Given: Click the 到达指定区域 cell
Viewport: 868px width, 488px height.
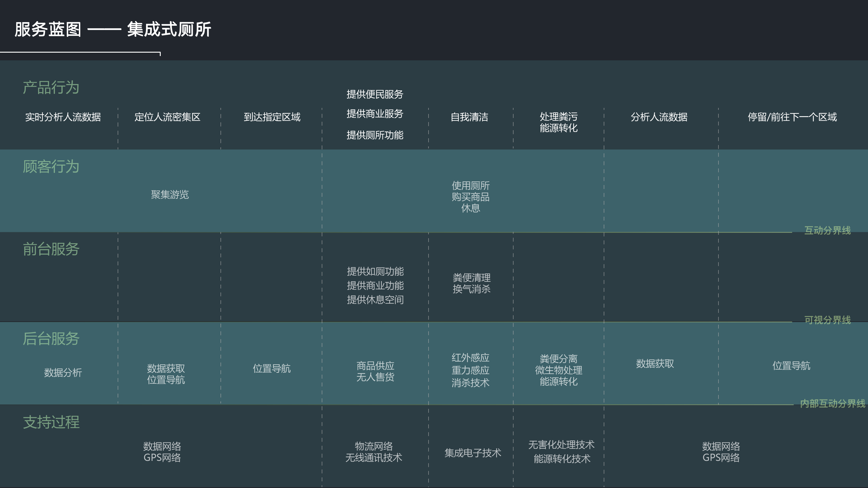Looking at the screenshot, I should pos(272,117).
